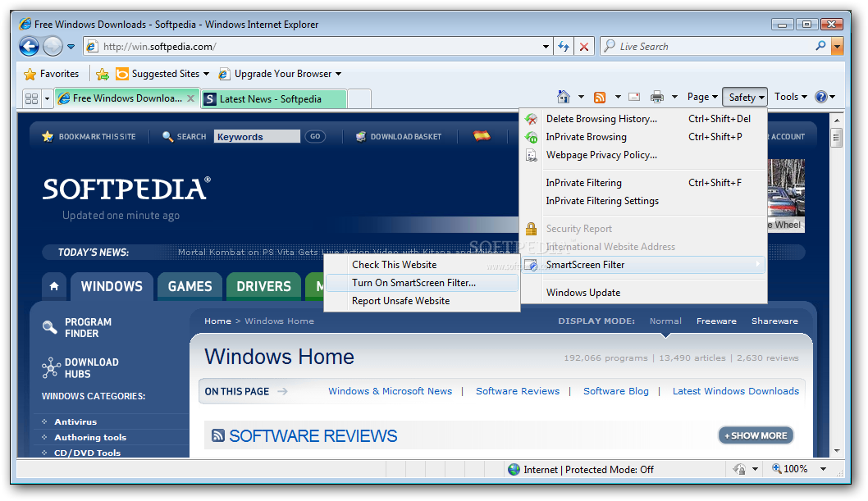Image resolution: width=868 pixels, height=501 pixels.
Task: Open the Favorites star button
Action: point(52,74)
